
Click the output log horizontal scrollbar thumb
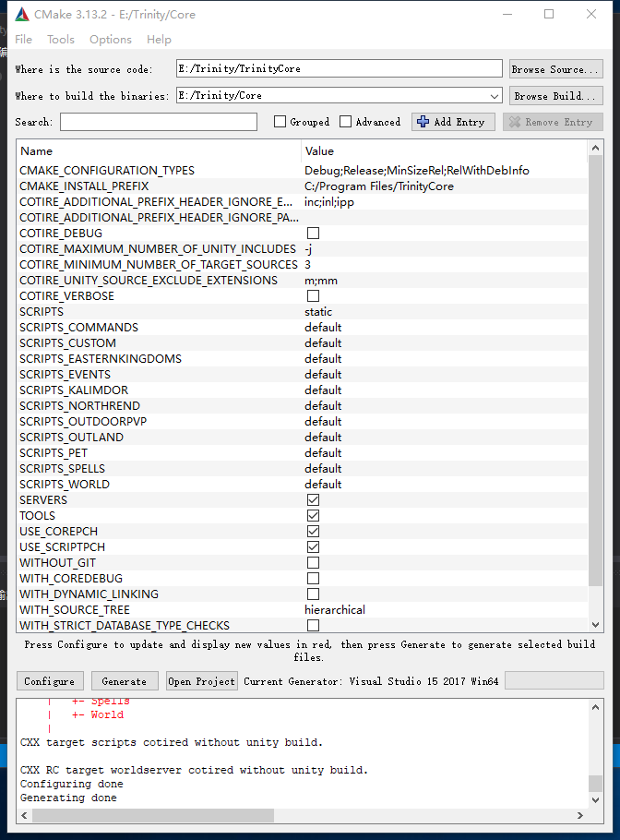(153, 815)
